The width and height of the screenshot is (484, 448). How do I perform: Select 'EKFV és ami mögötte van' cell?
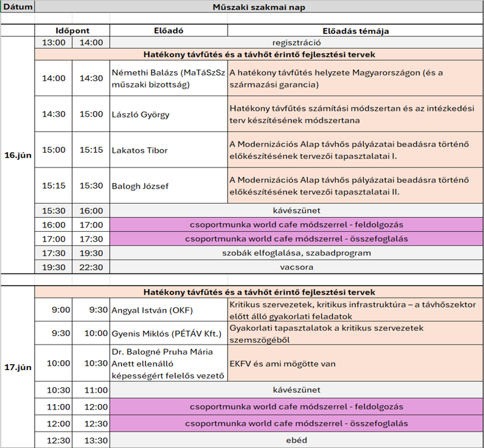(x=356, y=363)
